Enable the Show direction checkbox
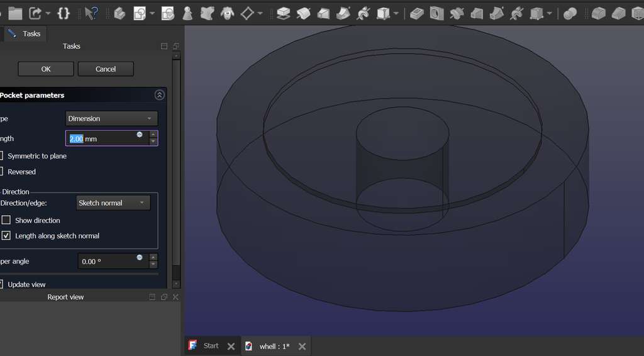 (6, 220)
